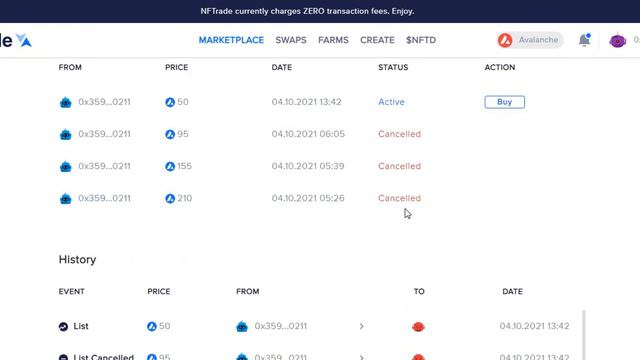640x360 pixels.
Task: Click the purple user avatar icon
Action: (618, 40)
